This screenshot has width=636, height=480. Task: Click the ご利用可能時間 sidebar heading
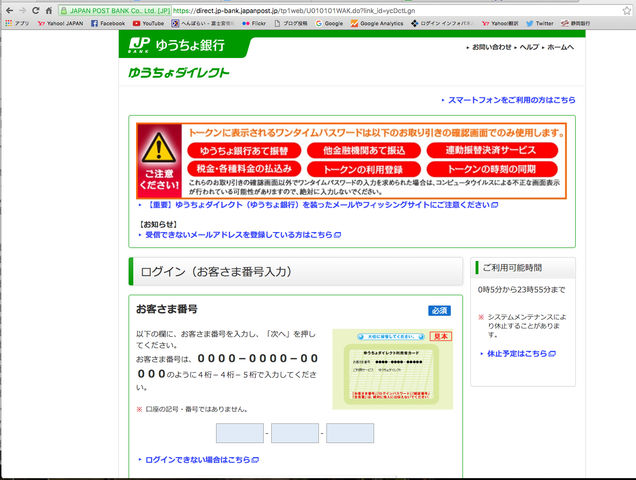coord(512,268)
